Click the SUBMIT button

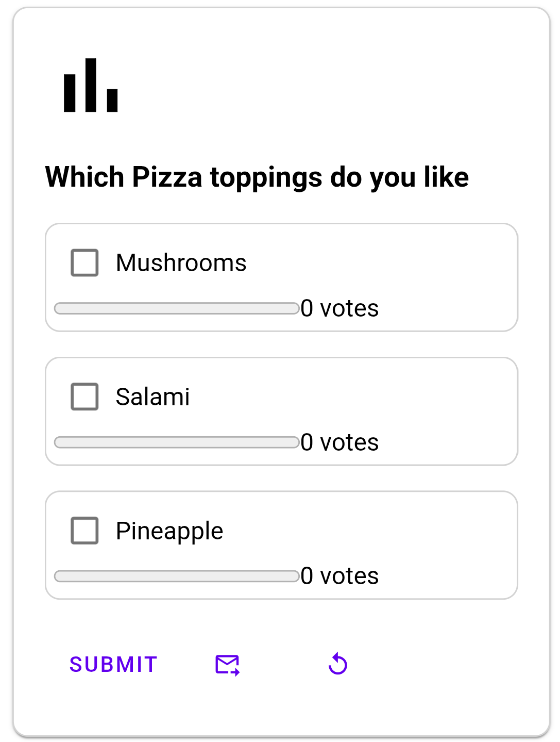tap(113, 665)
